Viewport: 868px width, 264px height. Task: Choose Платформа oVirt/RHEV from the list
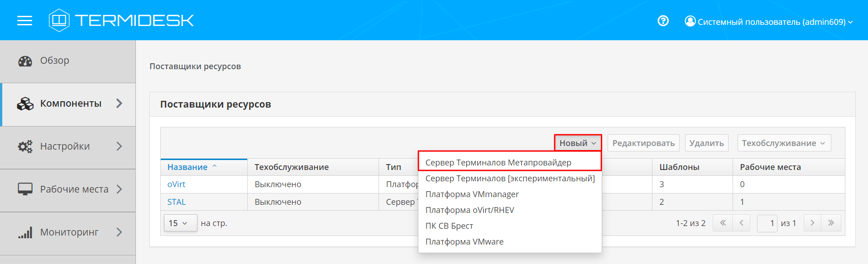point(470,210)
